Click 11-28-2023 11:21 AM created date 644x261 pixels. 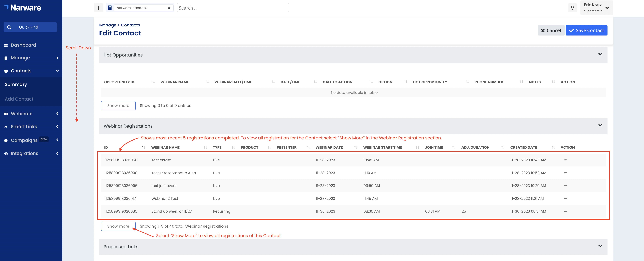[527, 199]
